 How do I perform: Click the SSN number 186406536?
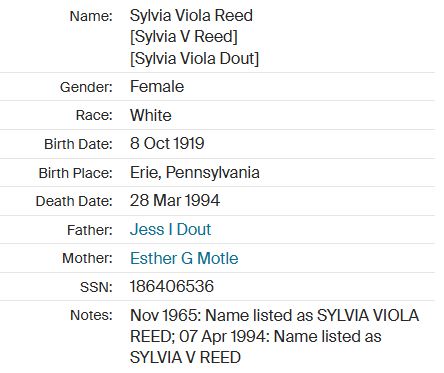pyautogui.click(x=172, y=286)
